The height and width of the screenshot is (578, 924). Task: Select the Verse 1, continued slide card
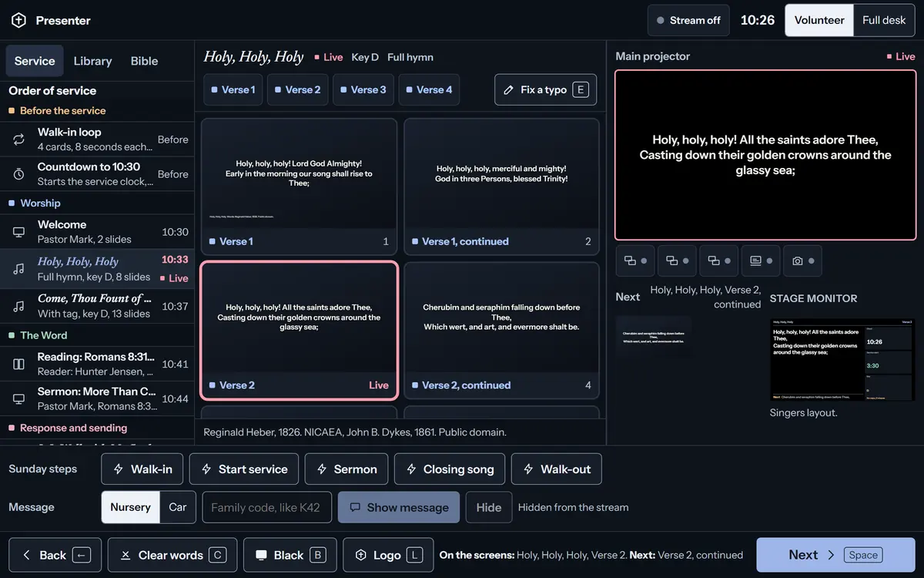[x=502, y=187]
